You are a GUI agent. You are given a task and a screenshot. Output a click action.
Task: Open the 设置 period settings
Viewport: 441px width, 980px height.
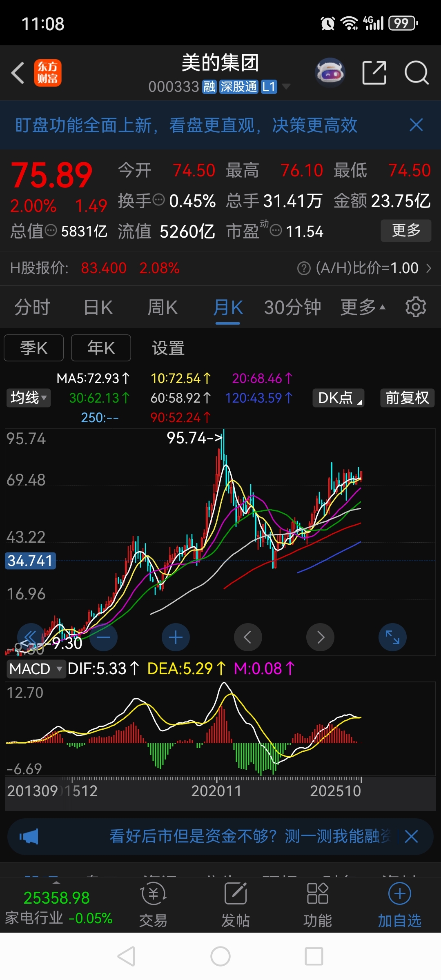[168, 348]
